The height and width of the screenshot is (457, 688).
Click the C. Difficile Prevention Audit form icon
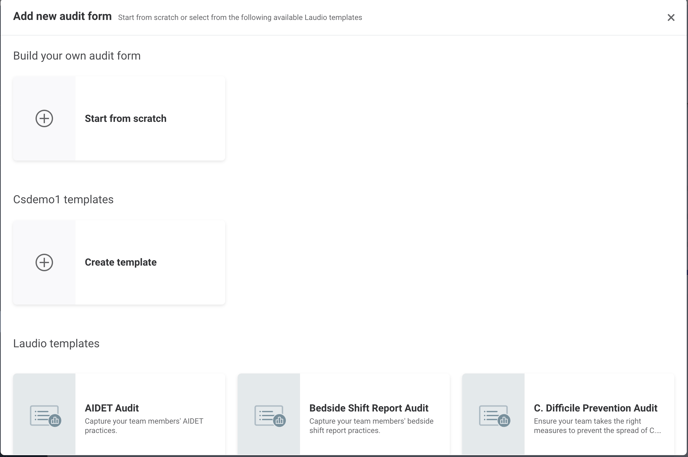495,415
